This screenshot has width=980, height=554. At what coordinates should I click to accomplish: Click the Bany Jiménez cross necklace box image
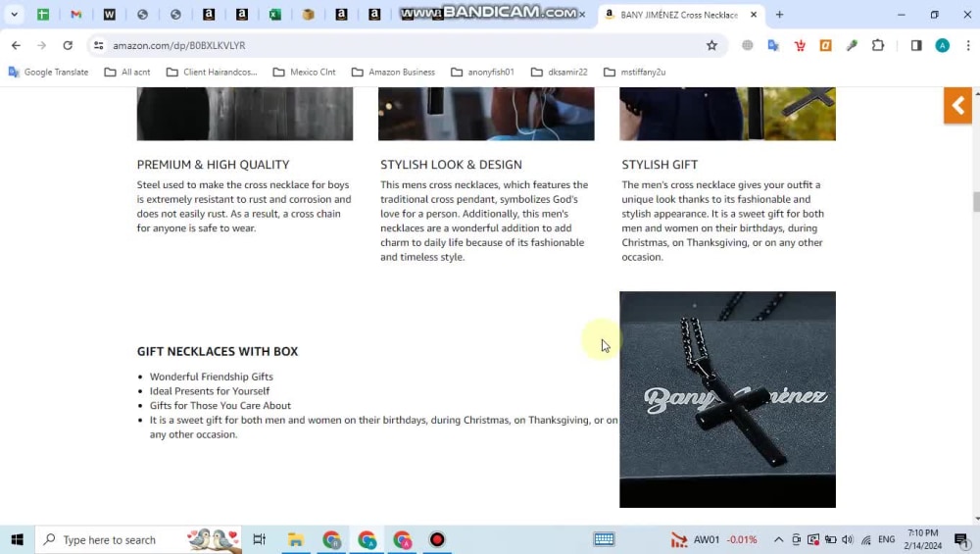[727, 399]
